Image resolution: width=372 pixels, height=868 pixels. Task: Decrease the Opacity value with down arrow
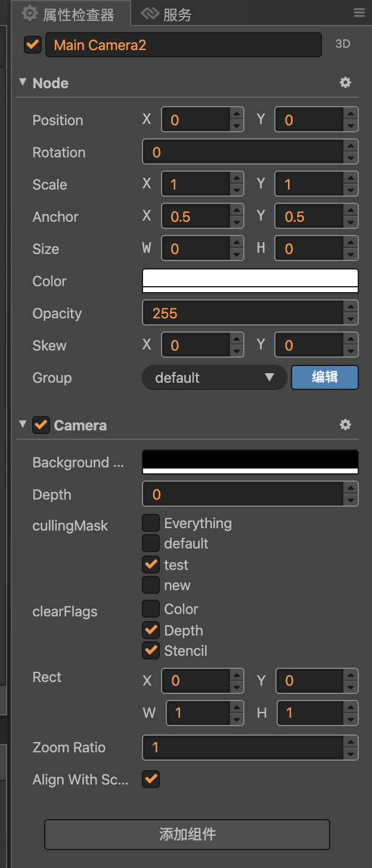(351, 320)
